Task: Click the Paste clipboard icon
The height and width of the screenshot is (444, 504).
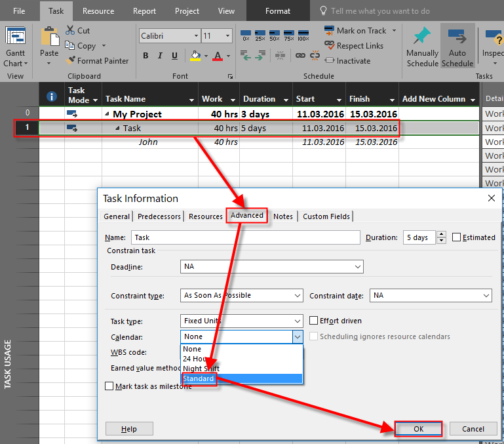Action: tap(49, 38)
